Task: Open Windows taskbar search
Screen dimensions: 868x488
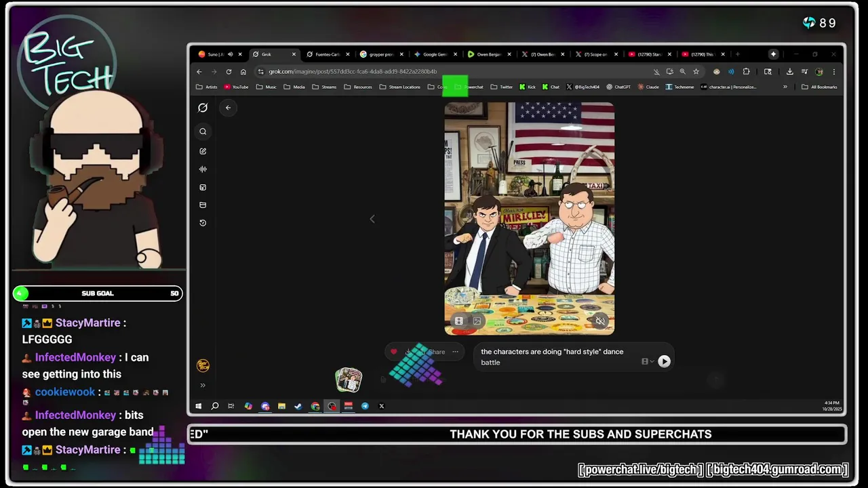Action: (x=215, y=406)
